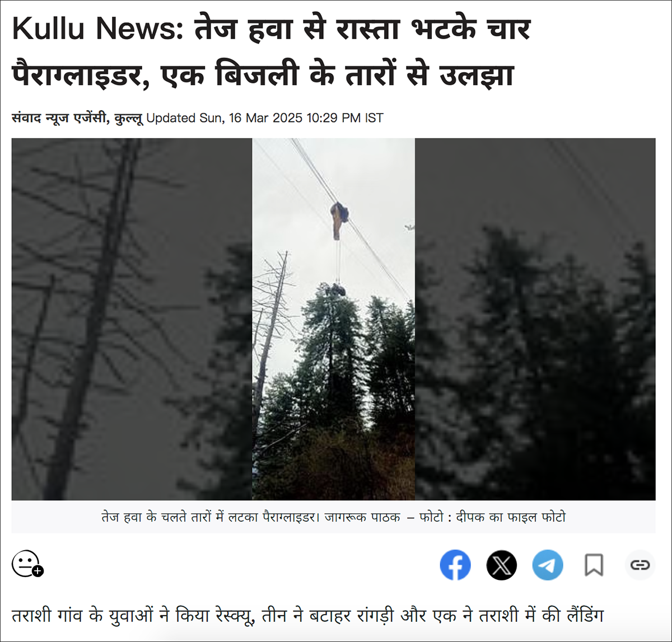
Task: Add emoji reaction to the article
Action: pyautogui.click(x=27, y=564)
